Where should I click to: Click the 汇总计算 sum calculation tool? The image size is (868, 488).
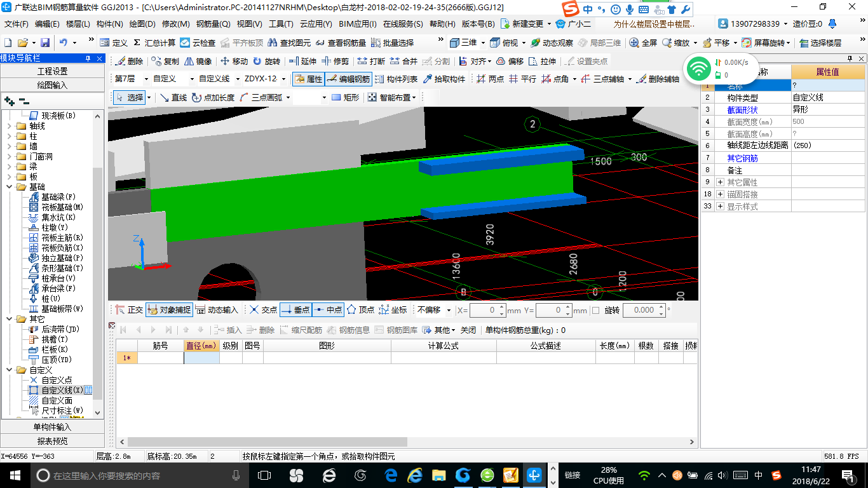[154, 43]
